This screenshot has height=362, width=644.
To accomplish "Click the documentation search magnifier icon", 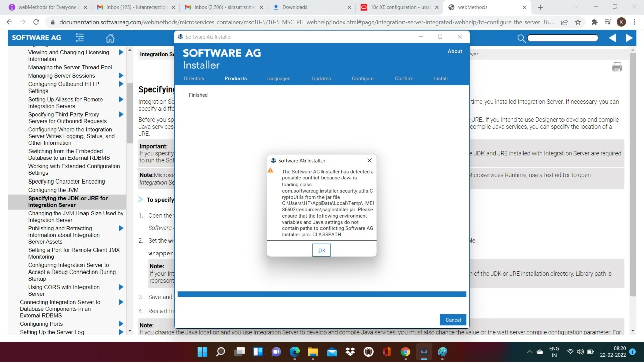I will [521, 38].
